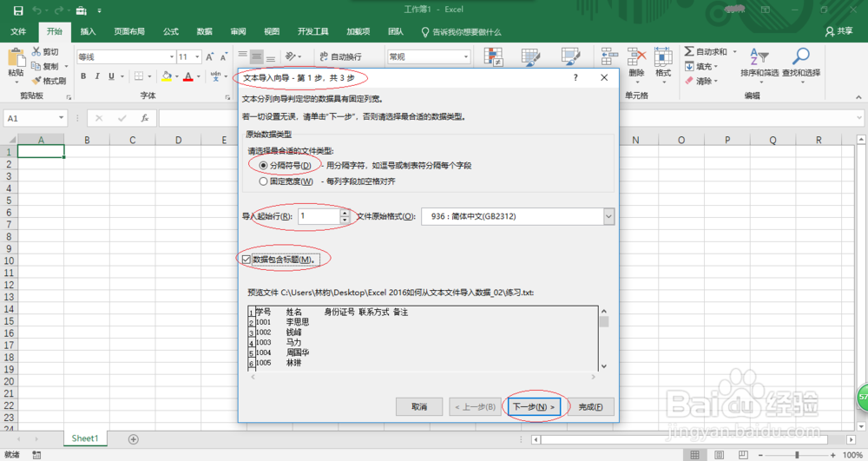Select 分隔符号(D) delimited radio button
The image size is (868, 461).
(264, 166)
